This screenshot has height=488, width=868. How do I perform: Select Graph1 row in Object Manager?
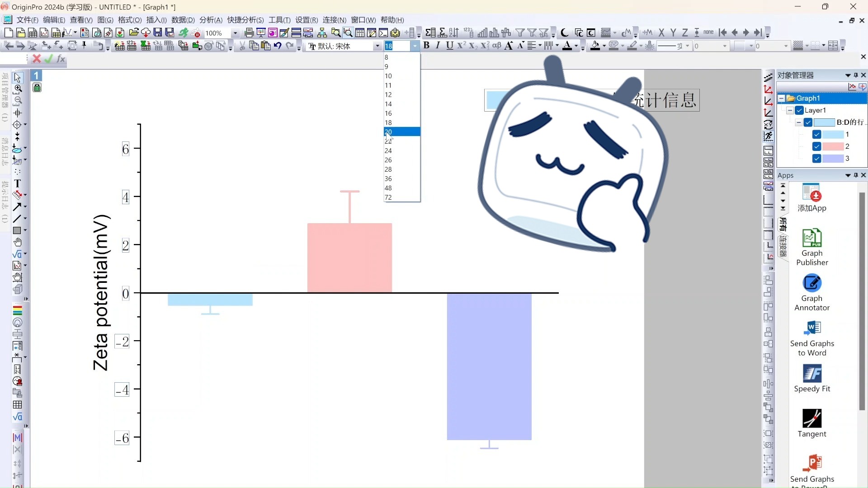click(x=822, y=98)
